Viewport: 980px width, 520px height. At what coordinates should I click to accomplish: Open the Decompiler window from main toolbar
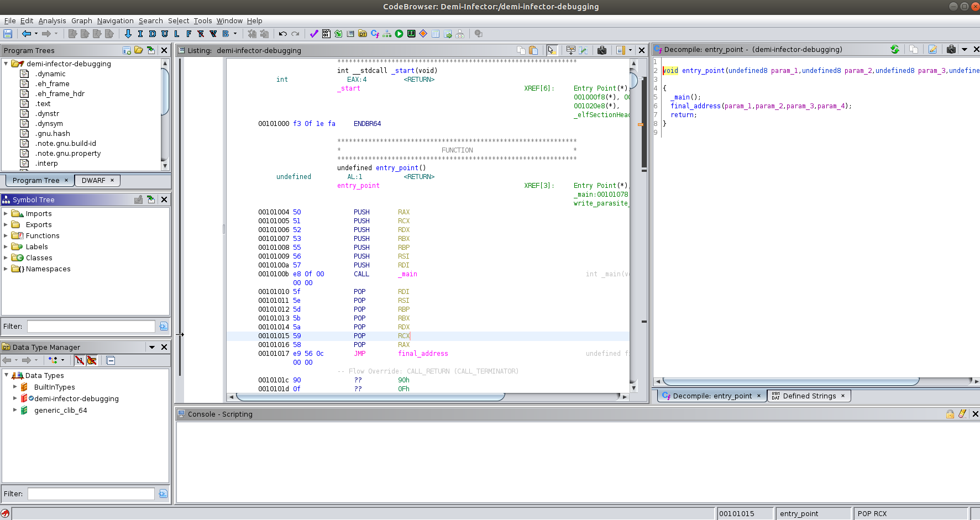pyautogui.click(x=375, y=34)
